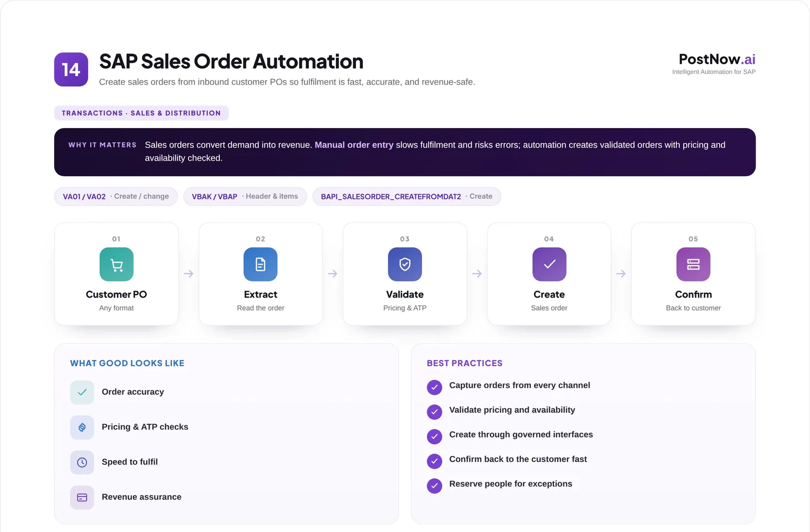Click the Pricing & ATP checks gear icon
This screenshot has height=532, width=810.
(82, 427)
